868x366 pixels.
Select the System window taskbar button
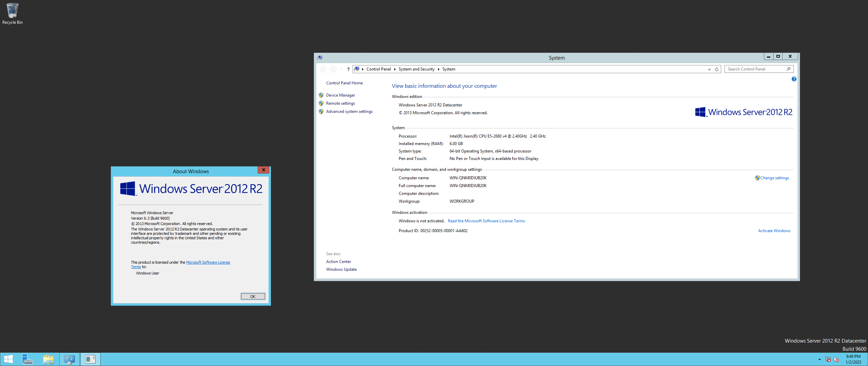(x=70, y=359)
